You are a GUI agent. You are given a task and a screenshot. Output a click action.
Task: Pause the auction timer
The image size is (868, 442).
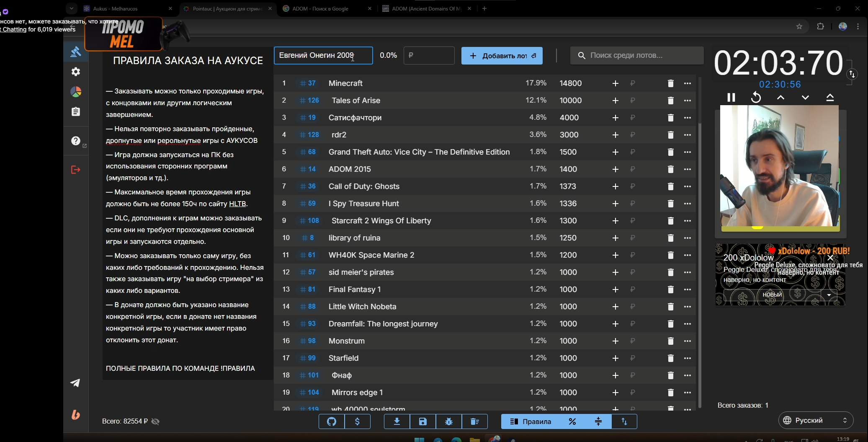point(731,98)
